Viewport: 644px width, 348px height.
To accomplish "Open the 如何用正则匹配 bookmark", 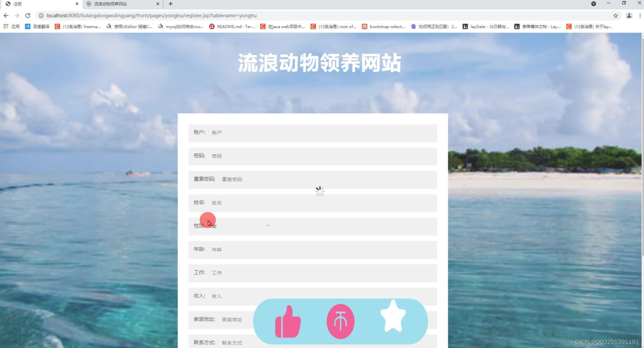I will [x=434, y=26].
